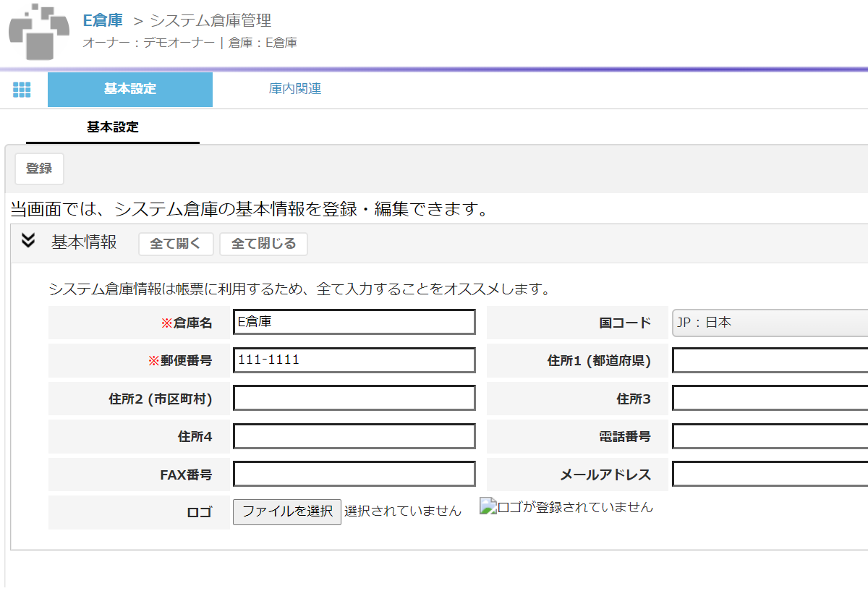This screenshot has width=868, height=591.
Task: Focus the FAX番号 input field
Action: [354, 475]
